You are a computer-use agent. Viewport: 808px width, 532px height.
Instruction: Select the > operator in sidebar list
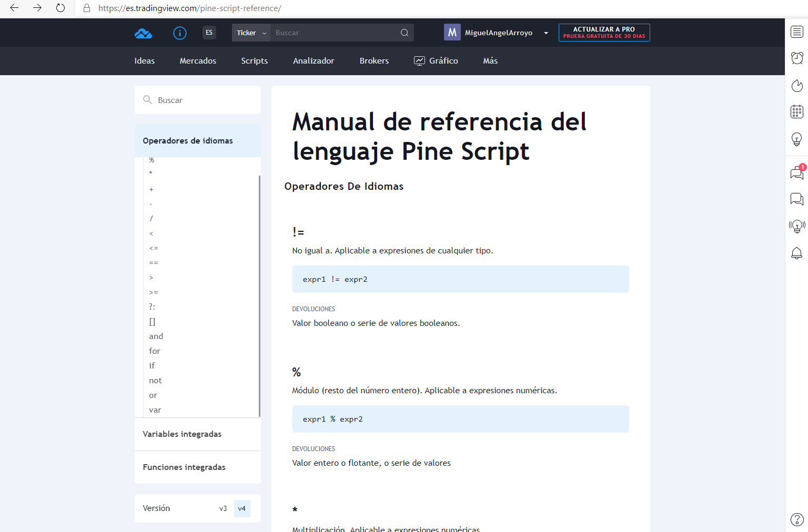[x=151, y=278]
